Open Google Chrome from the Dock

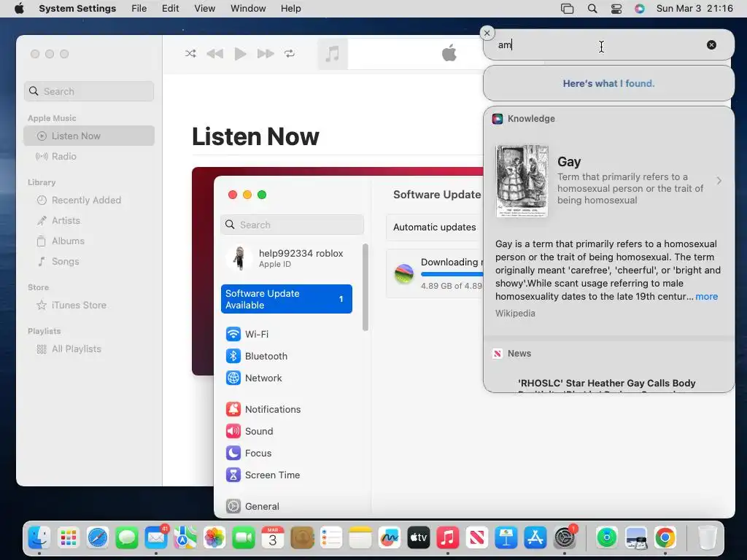tap(665, 538)
